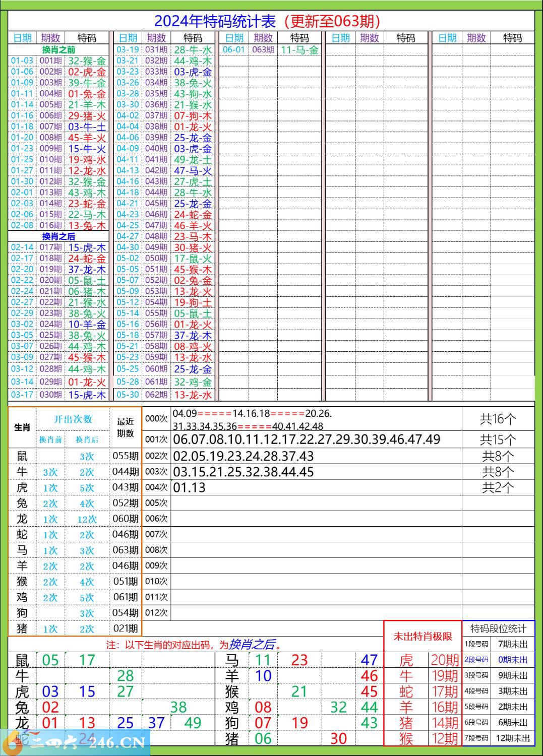Click the 生肖 header in the statistics table

pos(22,427)
